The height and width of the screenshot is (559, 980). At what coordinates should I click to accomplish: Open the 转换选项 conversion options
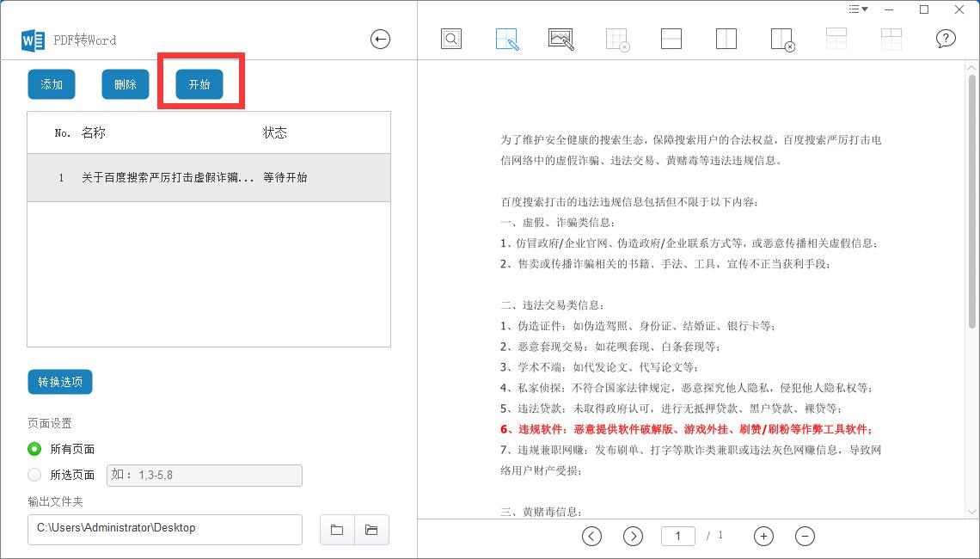click(60, 382)
